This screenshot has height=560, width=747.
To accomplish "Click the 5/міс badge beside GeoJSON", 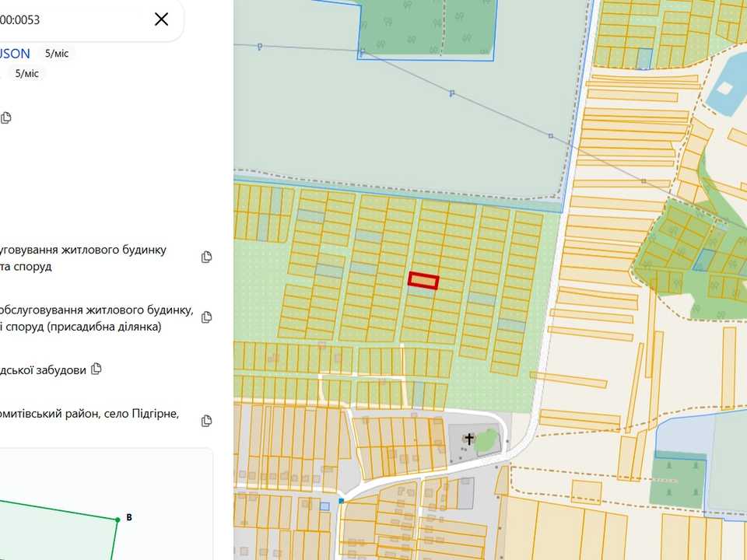I will [x=57, y=54].
